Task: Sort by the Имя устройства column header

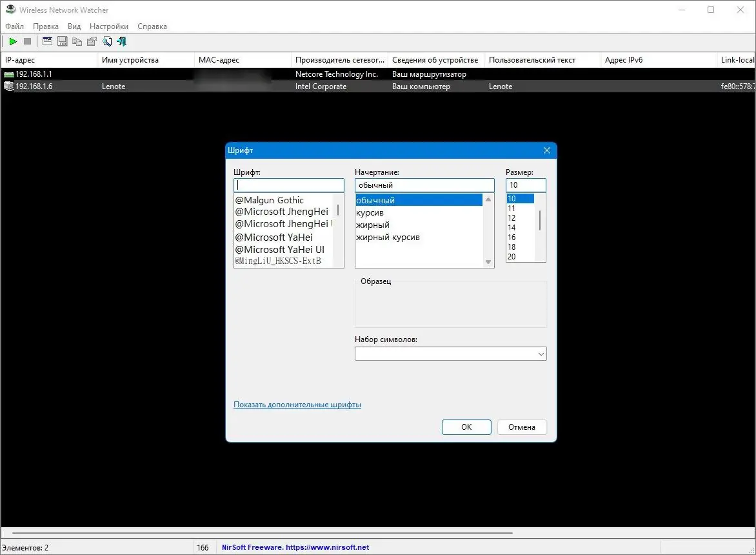Action: pos(146,60)
